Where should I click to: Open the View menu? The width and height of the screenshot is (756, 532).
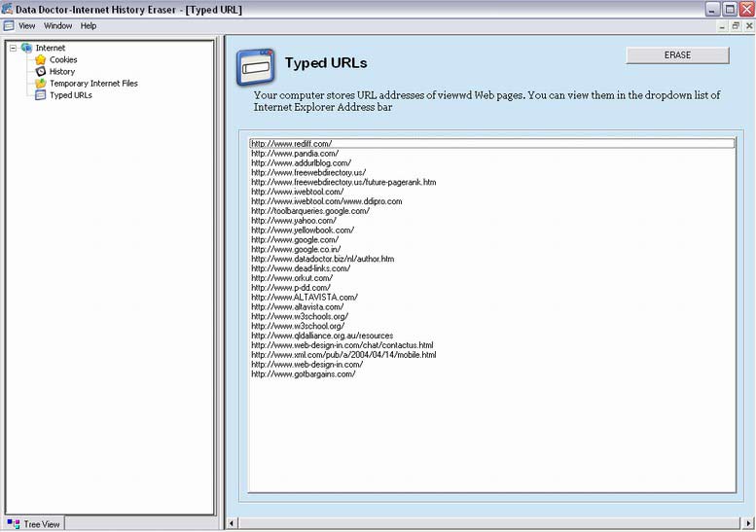coord(26,25)
